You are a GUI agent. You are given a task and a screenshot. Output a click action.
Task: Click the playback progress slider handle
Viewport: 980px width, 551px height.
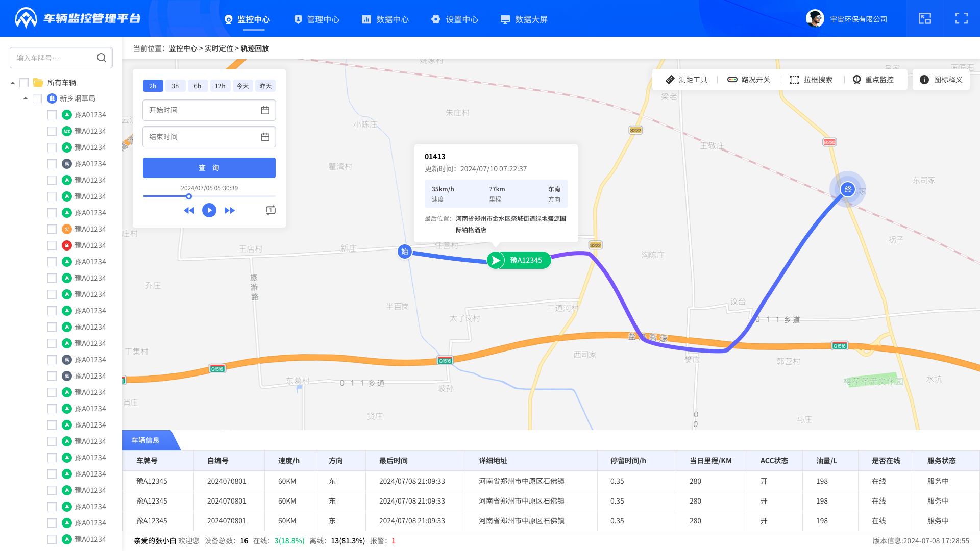pyautogui.click(x=189, y=196)
